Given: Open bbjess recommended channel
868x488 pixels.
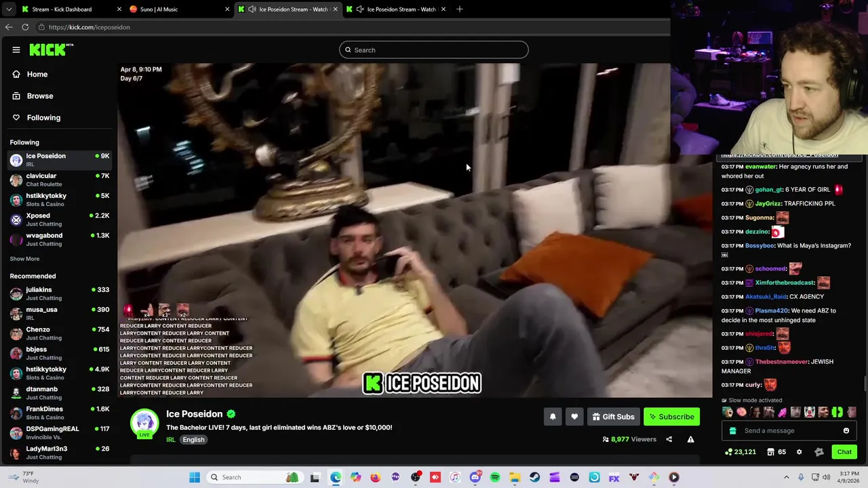Looking at the screenshot, I should pyautogui.click(x=60, y=353).
